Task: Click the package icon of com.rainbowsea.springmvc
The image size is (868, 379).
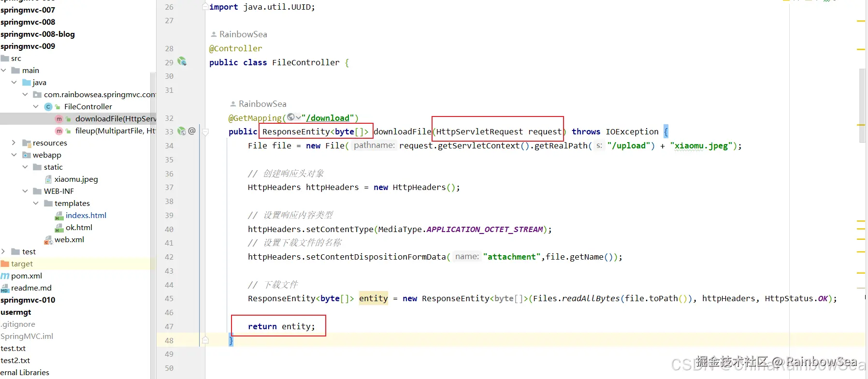Action: 37,94
